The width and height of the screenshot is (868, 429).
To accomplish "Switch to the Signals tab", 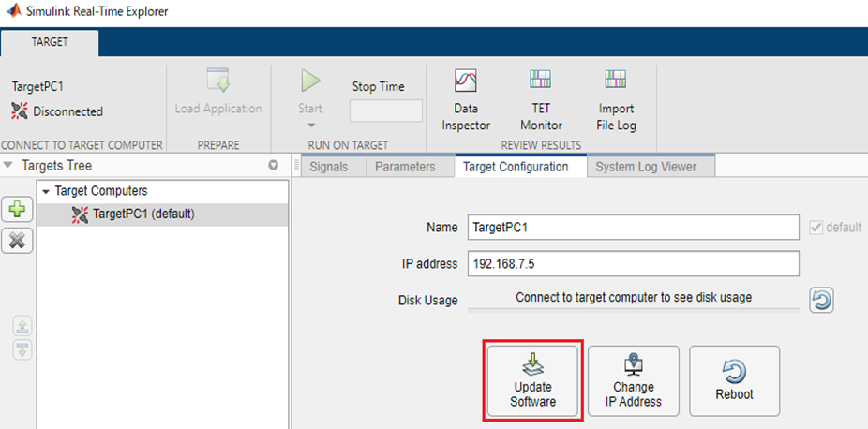I will (327, 167).
